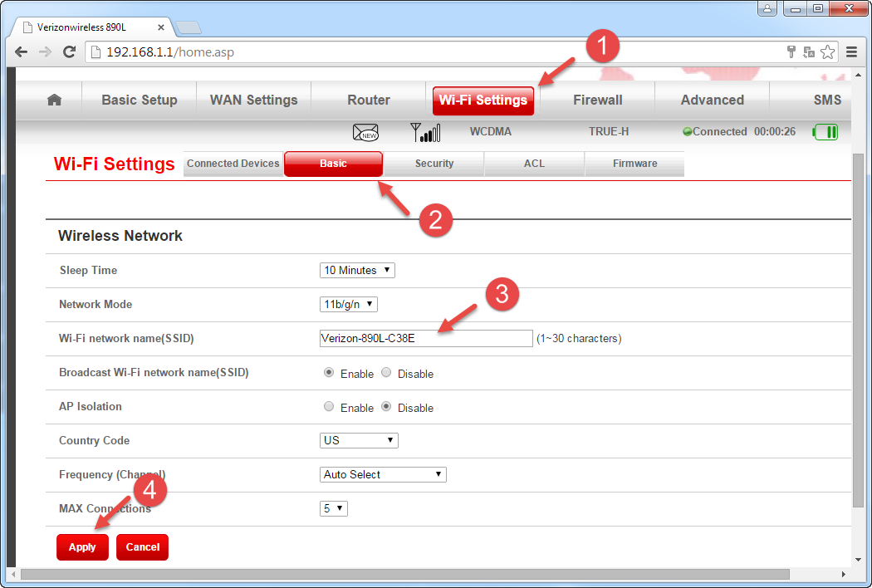Viewport: 872px width, 588px height.
Task: Switch to the Firmware tab
Action: pyautogui.click(x=635, y=164)
